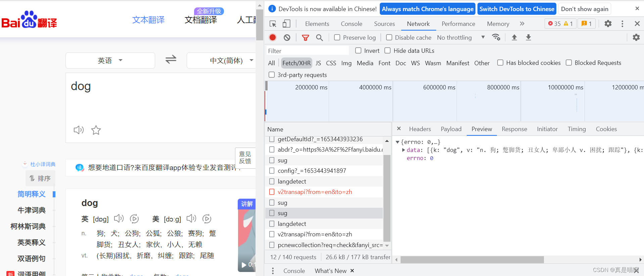Open No throttling dropdown

pyautogui.click(x=461, y=37)
